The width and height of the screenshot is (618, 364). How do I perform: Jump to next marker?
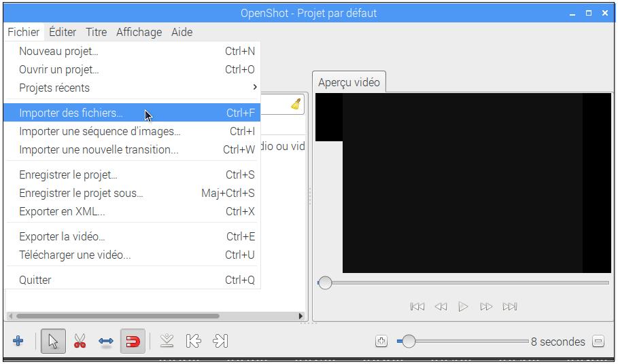pyautogui.click(x=220, y=341)
